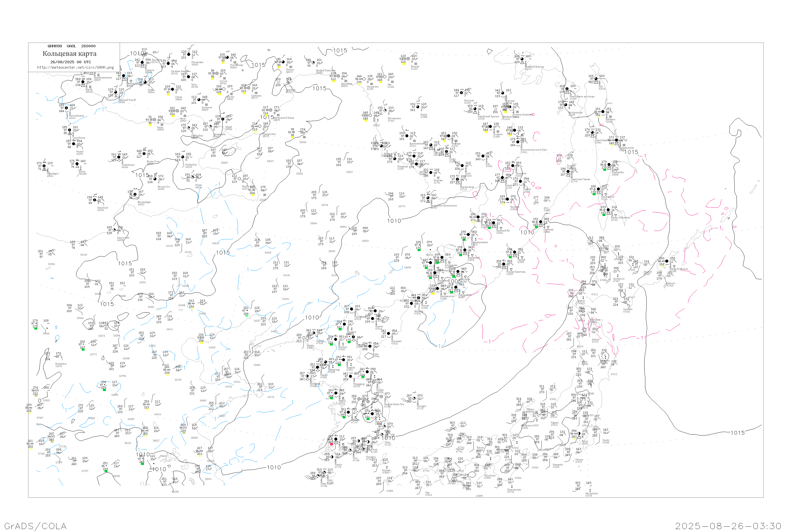Image resolution: width=798 pixels, height=532 pixels.
Task: Click the yellow square at Владивосток station
Action: pos(433,294)
